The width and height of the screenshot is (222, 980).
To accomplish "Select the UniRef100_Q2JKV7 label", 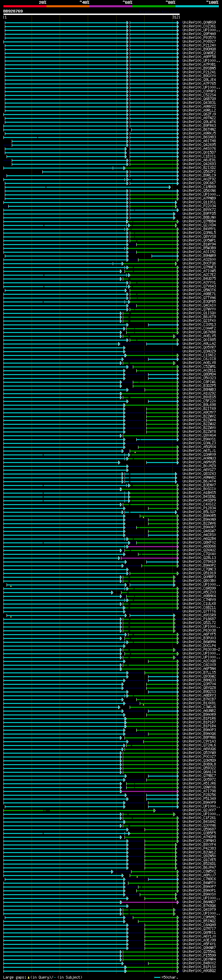I will (199, 810).
